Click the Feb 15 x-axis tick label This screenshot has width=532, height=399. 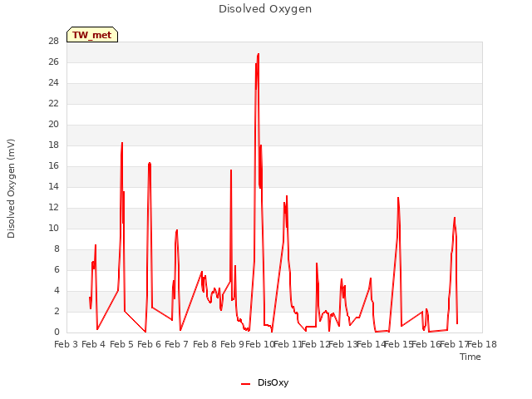point(399,344)
